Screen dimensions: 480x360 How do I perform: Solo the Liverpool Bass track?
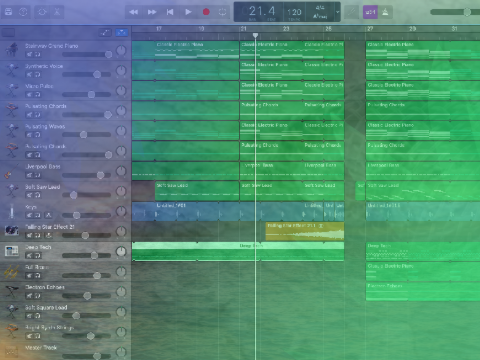[x=37, y=175]
